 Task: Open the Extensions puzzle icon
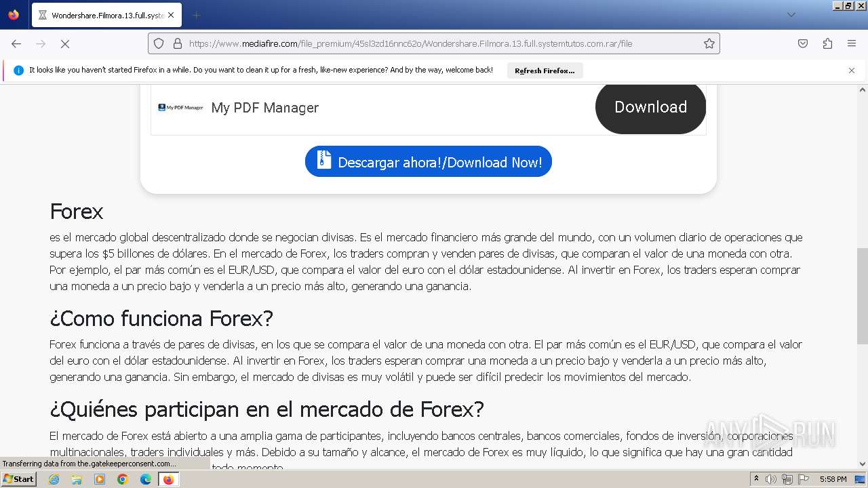[x=827, y=43]
